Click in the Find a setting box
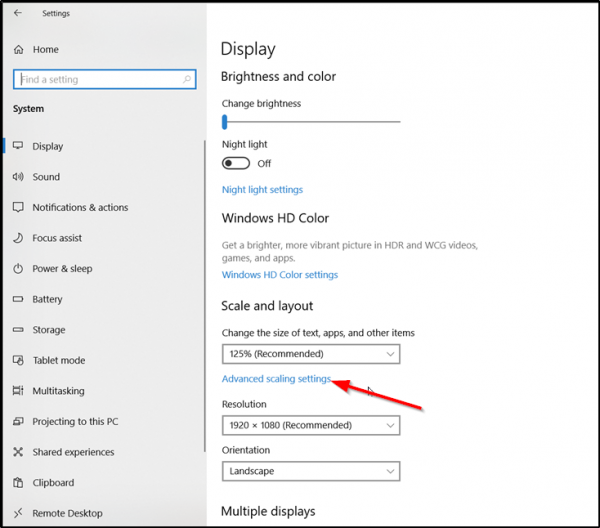This screenshot has height=528, width=600. click(x=104, y=79)
